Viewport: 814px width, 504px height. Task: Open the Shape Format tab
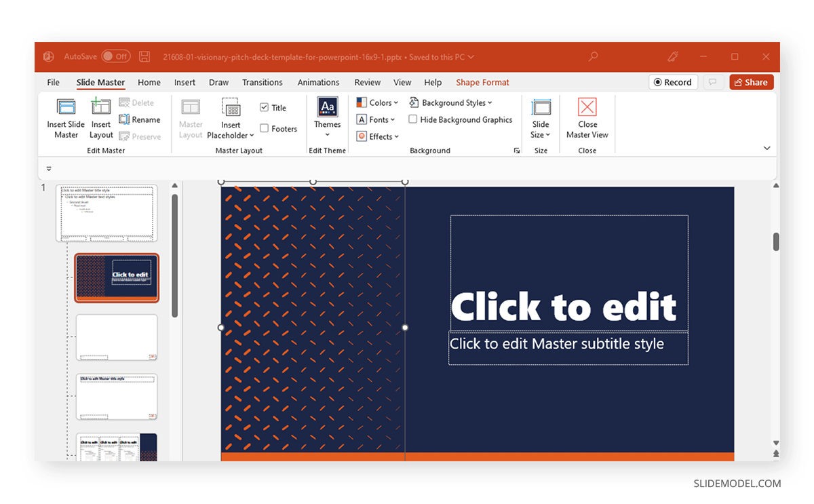(x=482, y=82)
